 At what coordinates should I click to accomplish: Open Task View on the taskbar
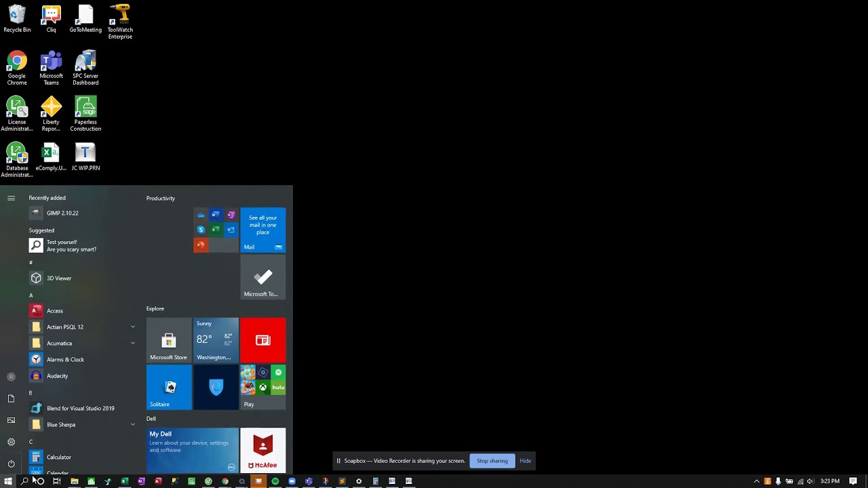point(57,481)
